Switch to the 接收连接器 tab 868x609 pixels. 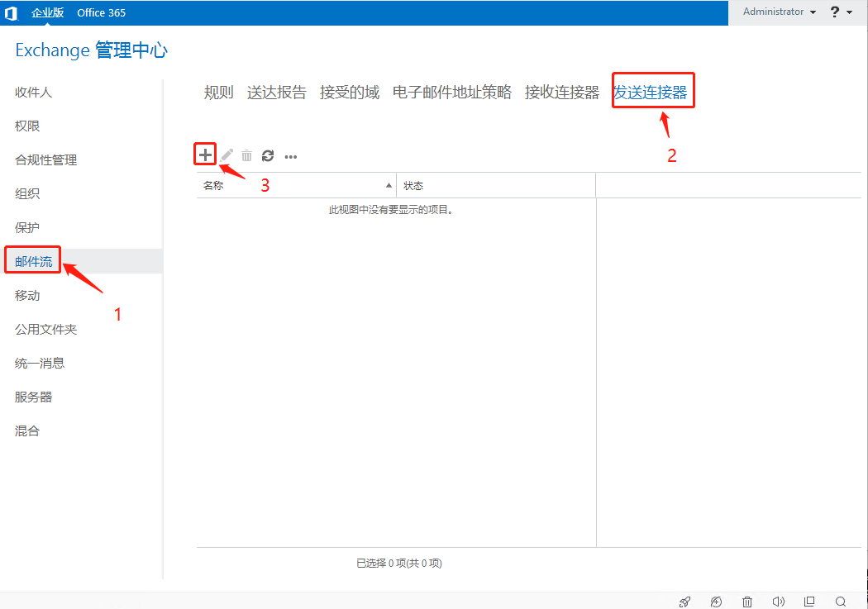562,93
